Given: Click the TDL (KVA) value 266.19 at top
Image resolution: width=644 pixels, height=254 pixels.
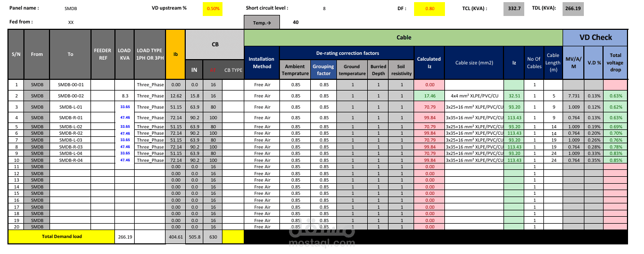Looking at the screenshot, I should pos(573,9).
